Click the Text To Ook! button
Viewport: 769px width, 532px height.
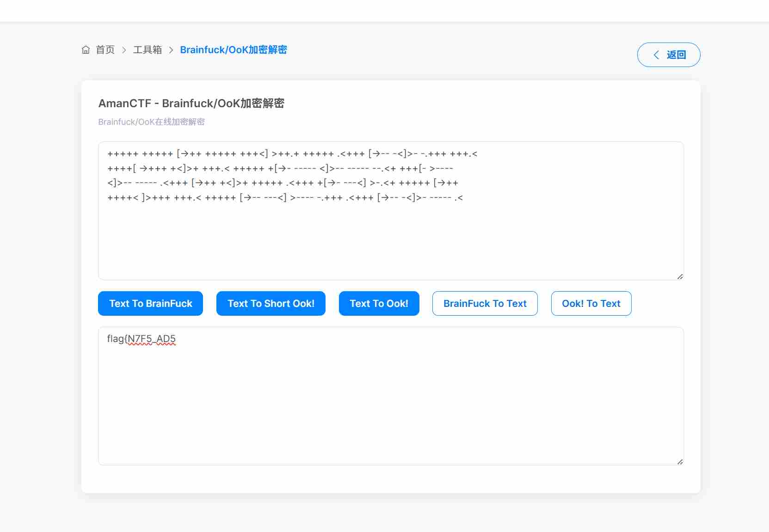coord(379,304)
